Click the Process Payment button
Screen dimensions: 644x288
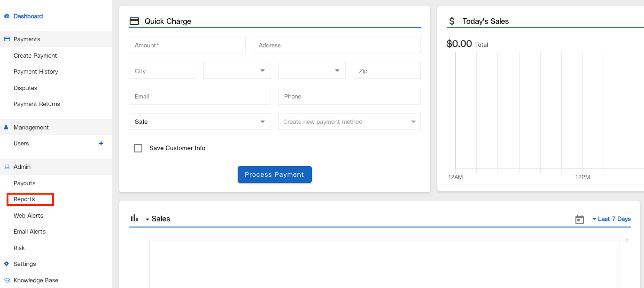click(274, 174)
